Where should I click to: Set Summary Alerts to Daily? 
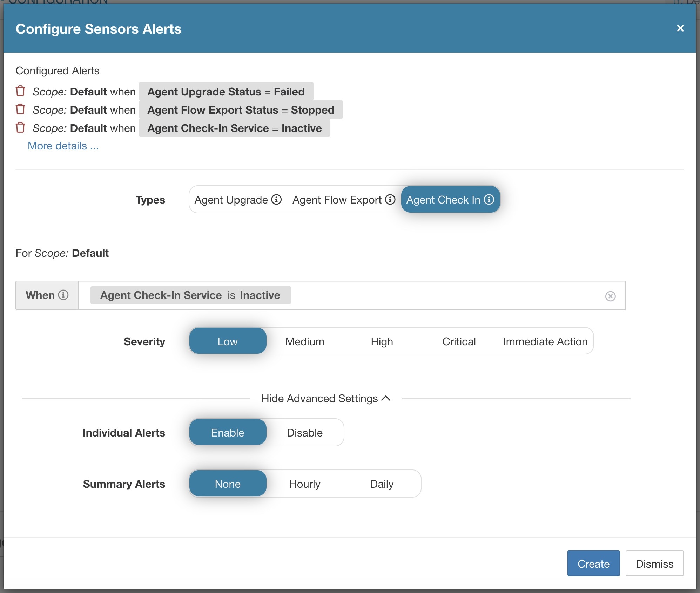[x=382, y=484]
